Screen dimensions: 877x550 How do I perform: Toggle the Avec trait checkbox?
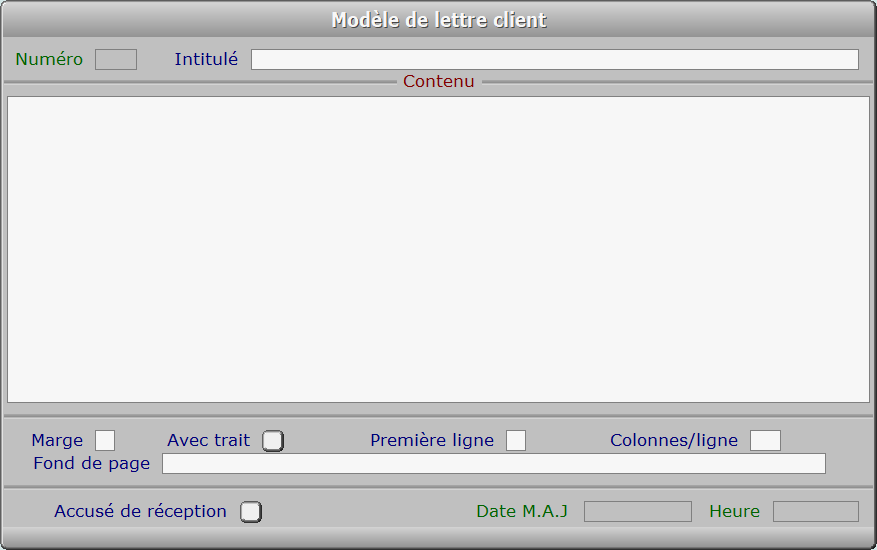pyautogui.click(x=273, y=441)
